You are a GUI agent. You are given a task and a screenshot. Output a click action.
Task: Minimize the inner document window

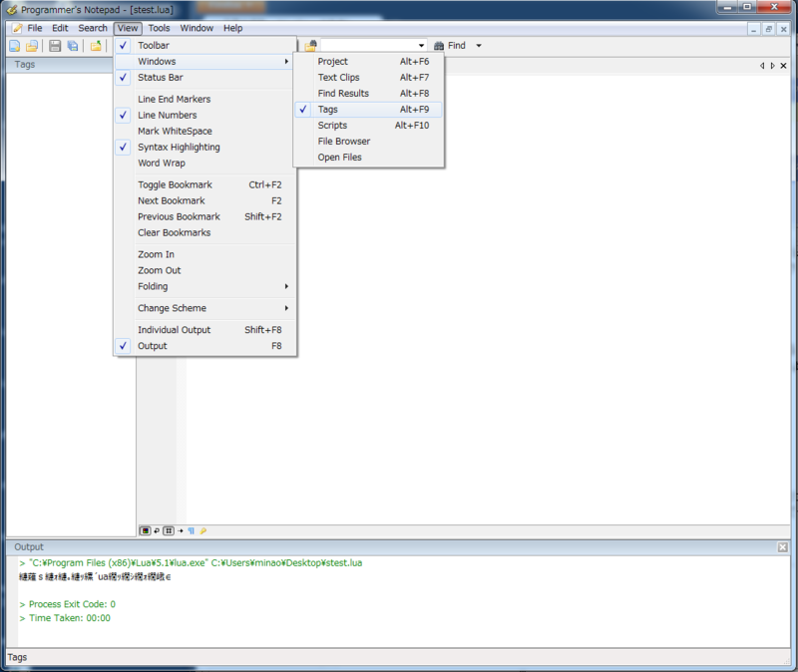coord(754,29)
